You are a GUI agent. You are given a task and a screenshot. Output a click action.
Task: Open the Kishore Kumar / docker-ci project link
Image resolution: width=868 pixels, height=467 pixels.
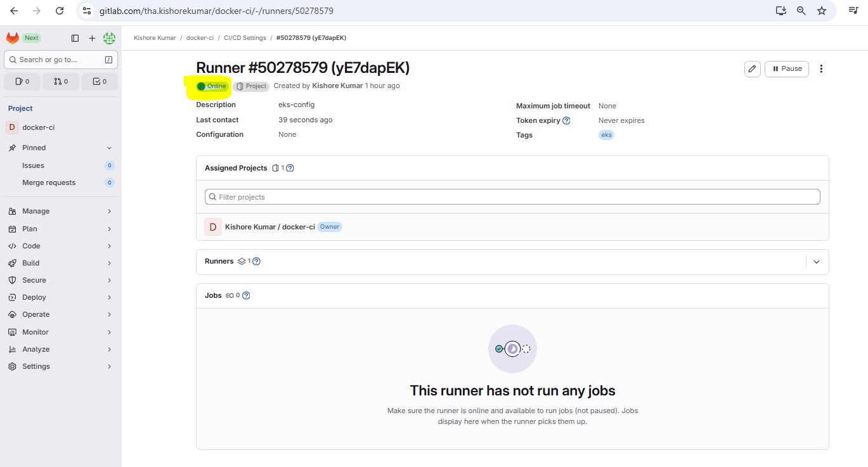[x=269, y=227]
